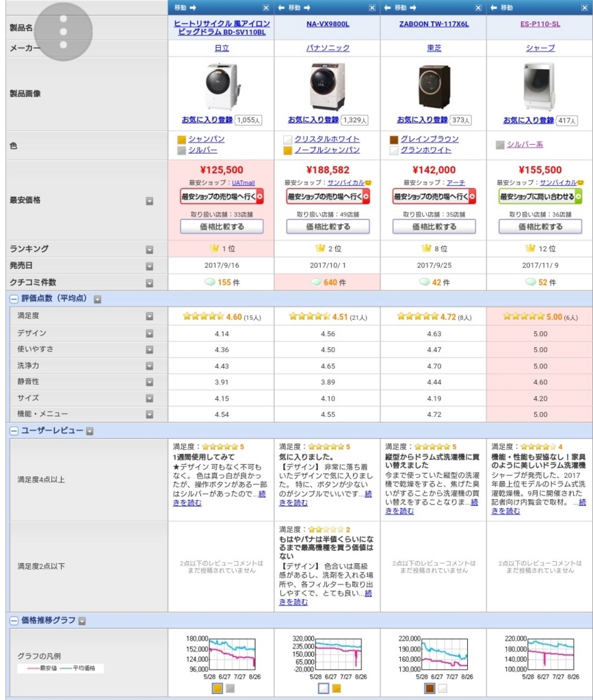The width and height of the screenshot is (593, 700).
Task: Open パナソニック maker link
Action: pyautogui.click(x=328, y=48)
